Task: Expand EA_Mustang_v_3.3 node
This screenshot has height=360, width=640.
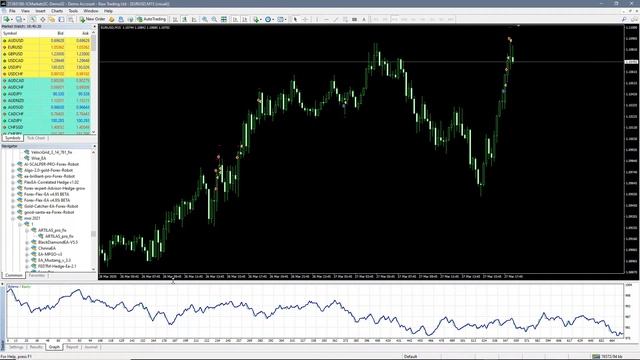Action: point(27,260)
